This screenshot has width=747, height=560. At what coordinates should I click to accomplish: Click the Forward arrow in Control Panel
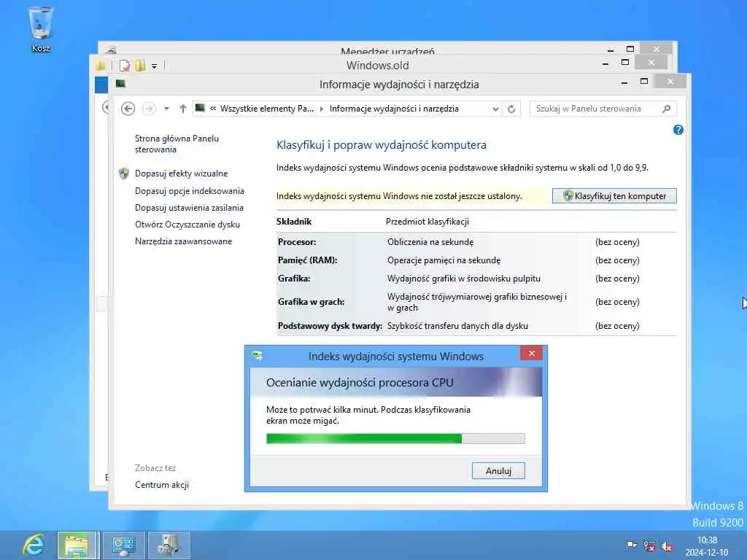[149, 109]
